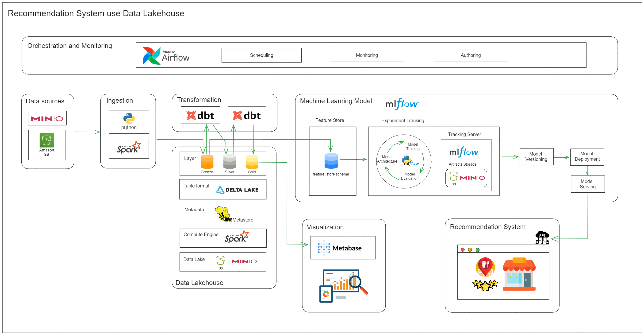Select the orange Bronze layer cylinder
644x335 pixels.
click(207, 162)
